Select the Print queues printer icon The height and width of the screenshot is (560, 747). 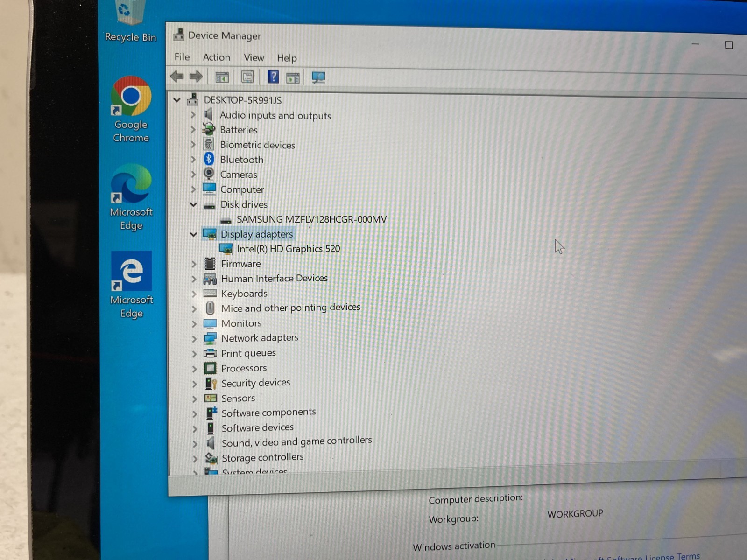210,353
